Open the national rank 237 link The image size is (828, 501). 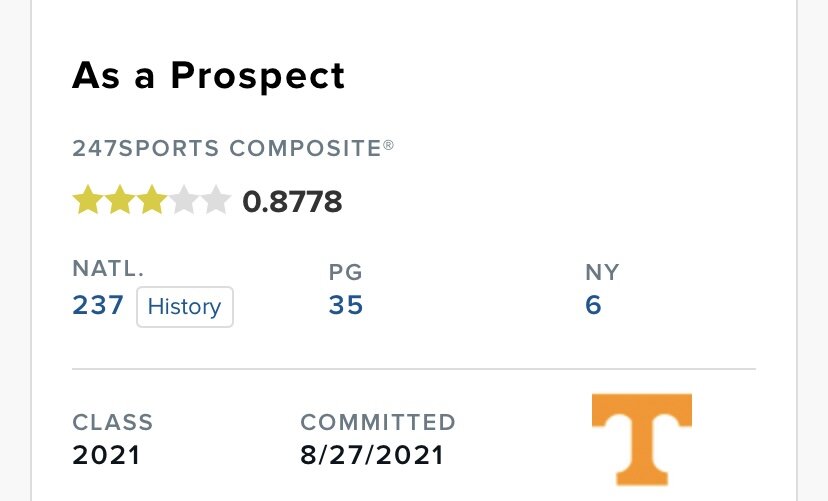pyautogui.click(x=98, y=306)
